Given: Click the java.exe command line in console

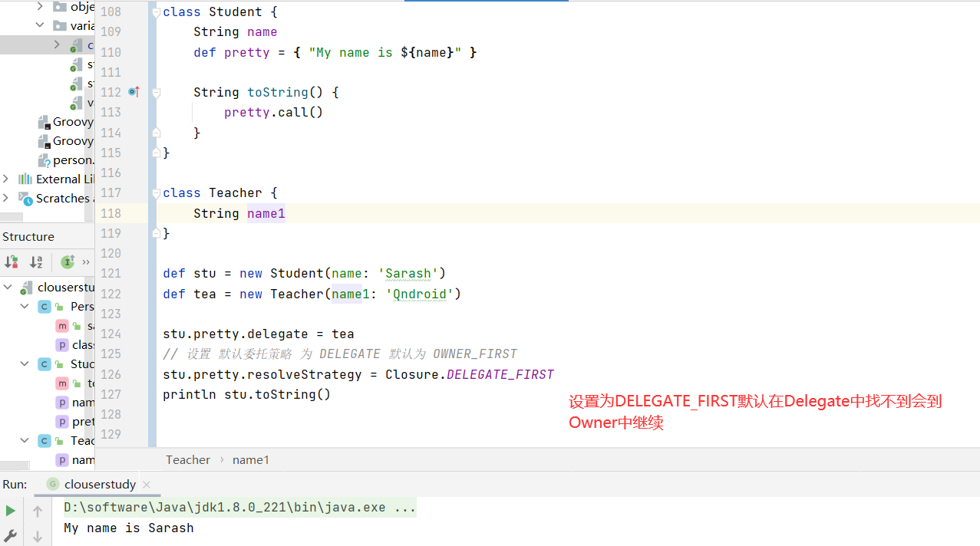Looking at the screenshot, I should click(239, 507).
